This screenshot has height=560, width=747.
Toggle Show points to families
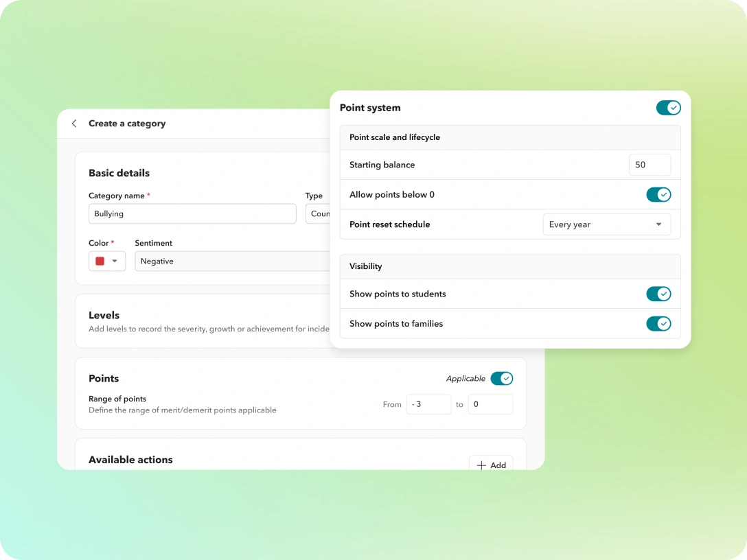(658, 324)
